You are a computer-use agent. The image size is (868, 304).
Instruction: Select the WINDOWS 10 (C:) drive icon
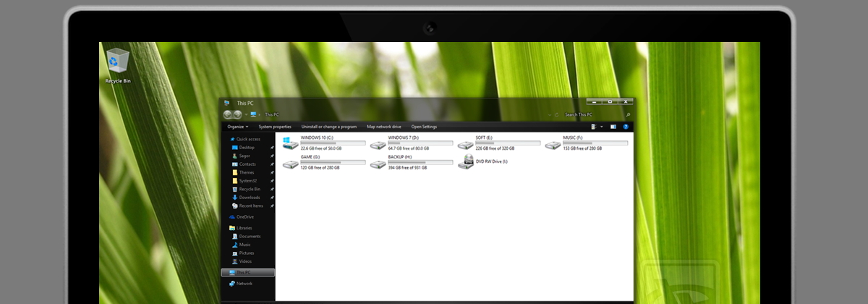coord(290,143)
